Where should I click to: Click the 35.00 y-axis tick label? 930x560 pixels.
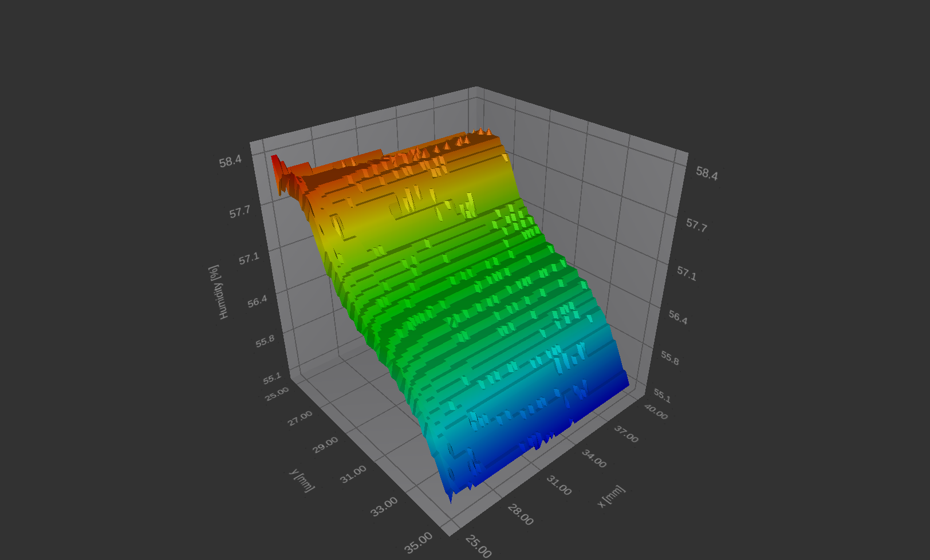coord(419,543)
